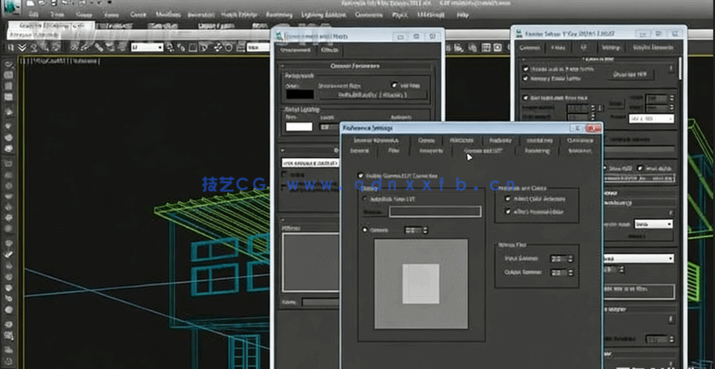
Task: Toggle Get resolution from MAX checkbox
Action: (x=526, y=98)
